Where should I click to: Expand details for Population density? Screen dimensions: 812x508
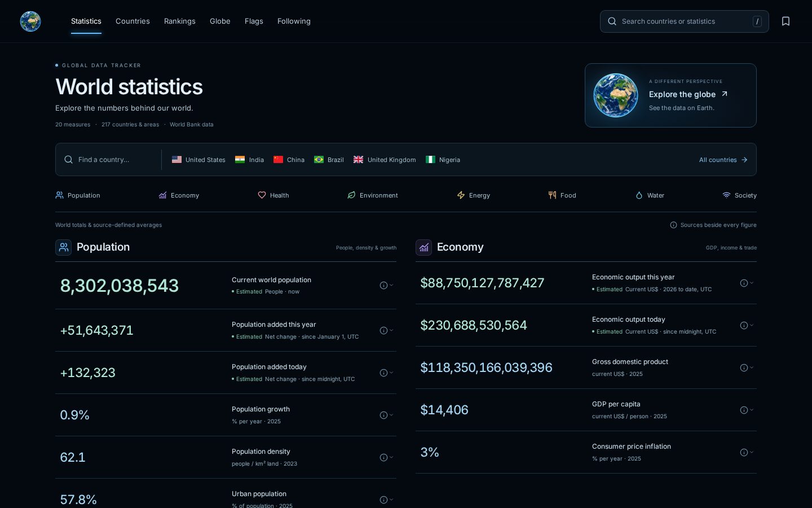[386, 458]
